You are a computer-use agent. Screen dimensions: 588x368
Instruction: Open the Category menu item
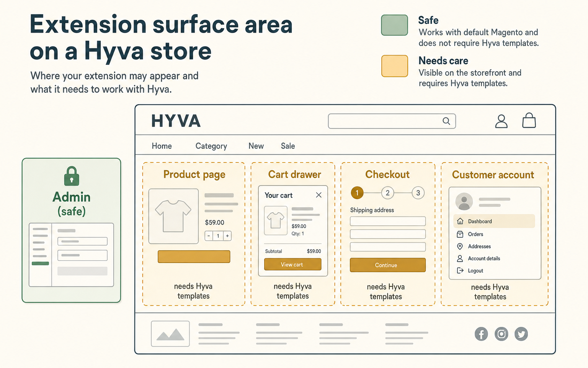pos(211,146)
